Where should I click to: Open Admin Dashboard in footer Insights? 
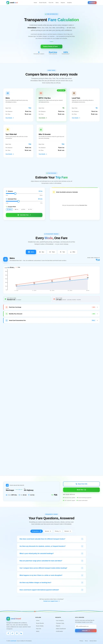point(61,628)
